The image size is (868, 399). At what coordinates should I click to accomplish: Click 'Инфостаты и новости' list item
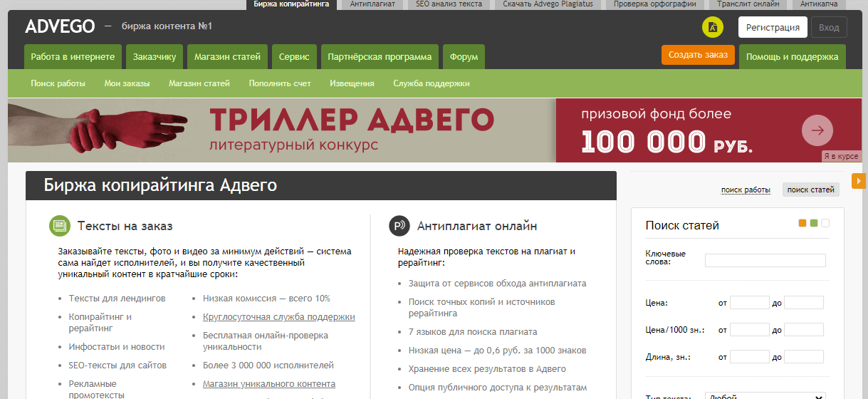click(x=117, y=347)
